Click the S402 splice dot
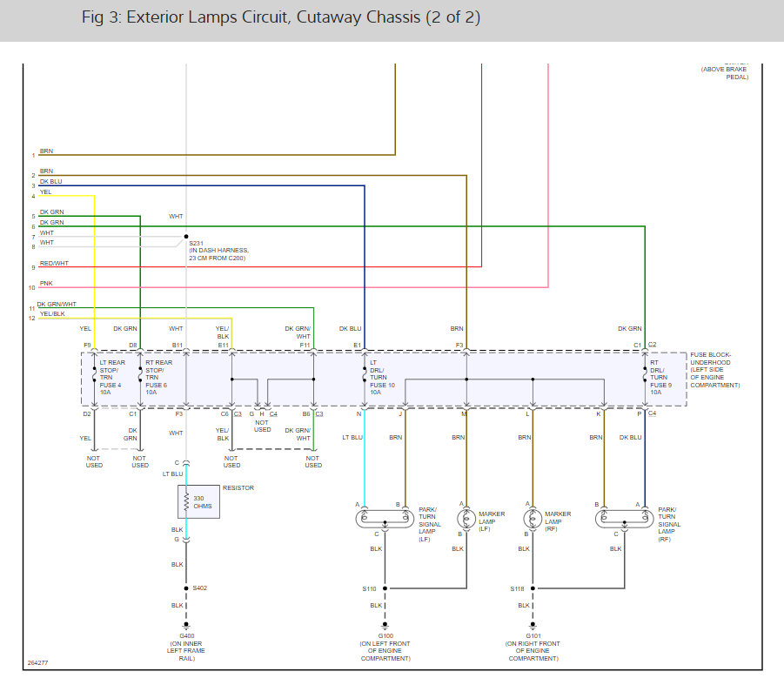Viewport: 784px width, 685px height. point(186,588)
